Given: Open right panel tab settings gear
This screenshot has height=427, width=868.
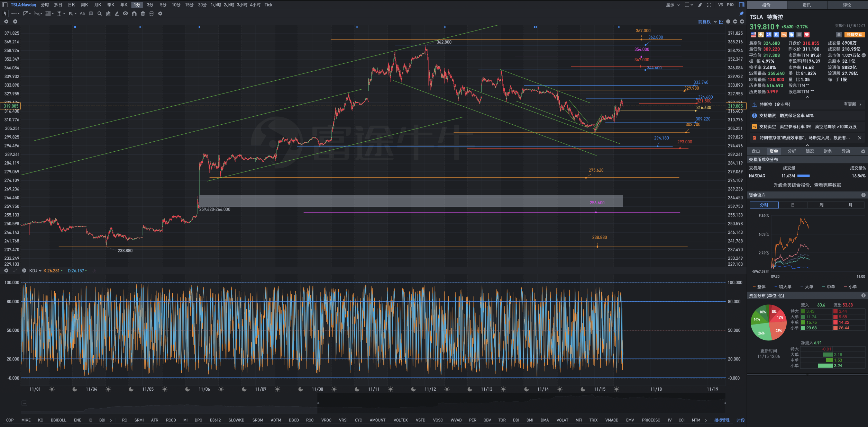Looking at the screenshot, I should coord(863,151).
